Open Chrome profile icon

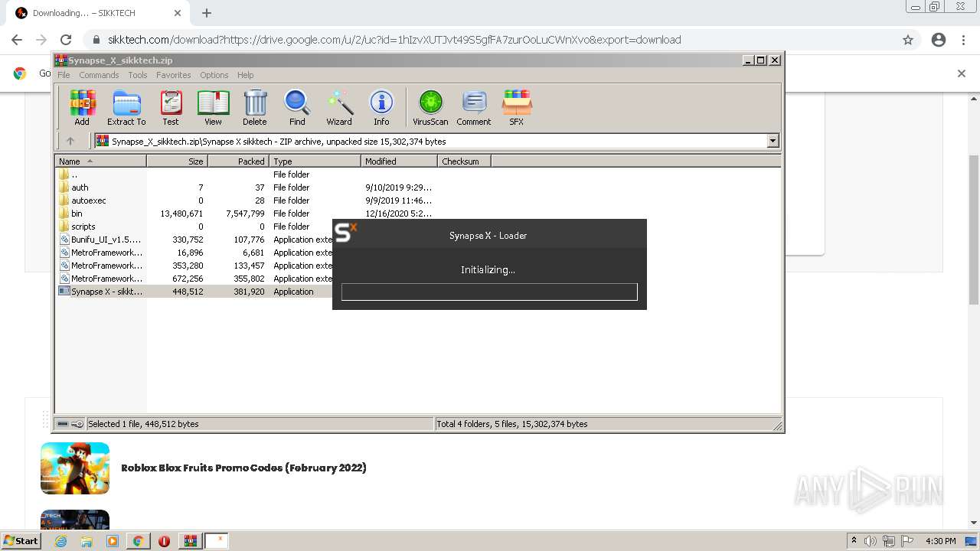pyautogui.click(x=939, y=40)
